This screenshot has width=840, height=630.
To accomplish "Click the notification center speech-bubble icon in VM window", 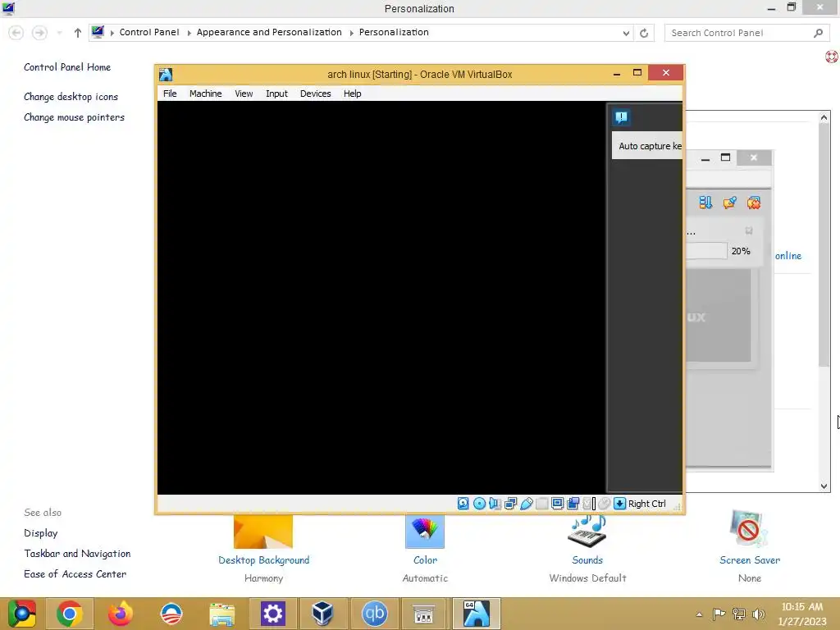I will tap(622, 117).
